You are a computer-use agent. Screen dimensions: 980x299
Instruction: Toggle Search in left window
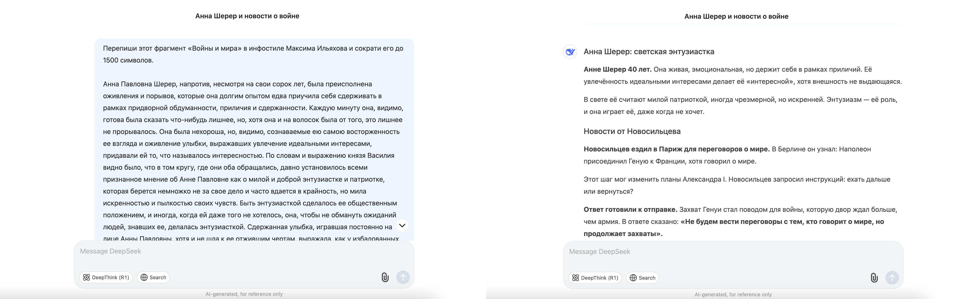coord(153,277)
